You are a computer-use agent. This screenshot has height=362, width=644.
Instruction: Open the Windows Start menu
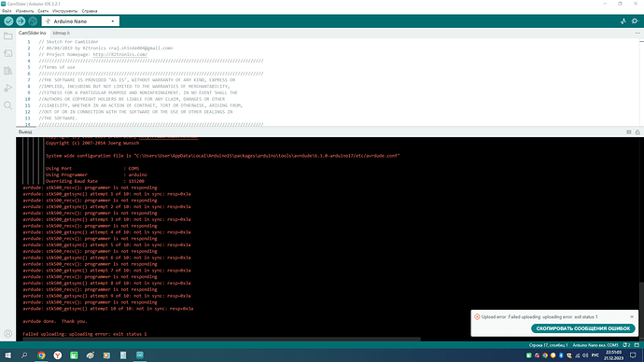tap(7, 355)
